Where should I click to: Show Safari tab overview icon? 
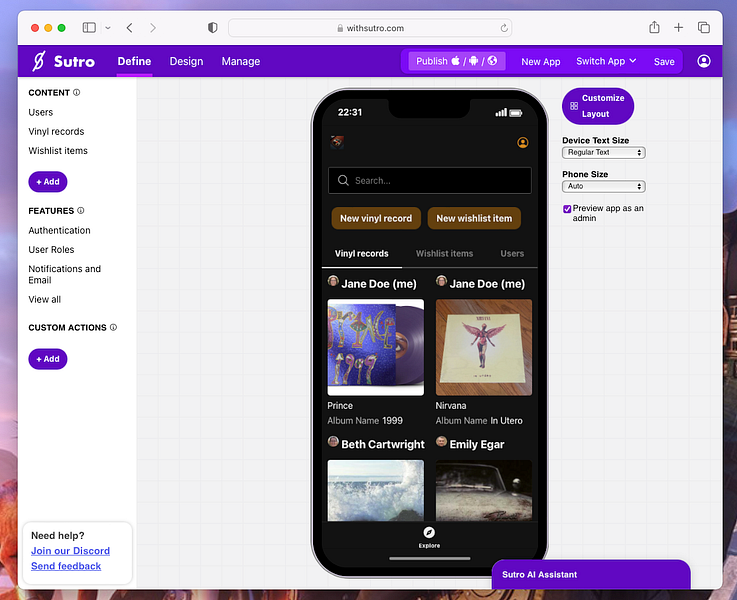[x=704, y=28]
